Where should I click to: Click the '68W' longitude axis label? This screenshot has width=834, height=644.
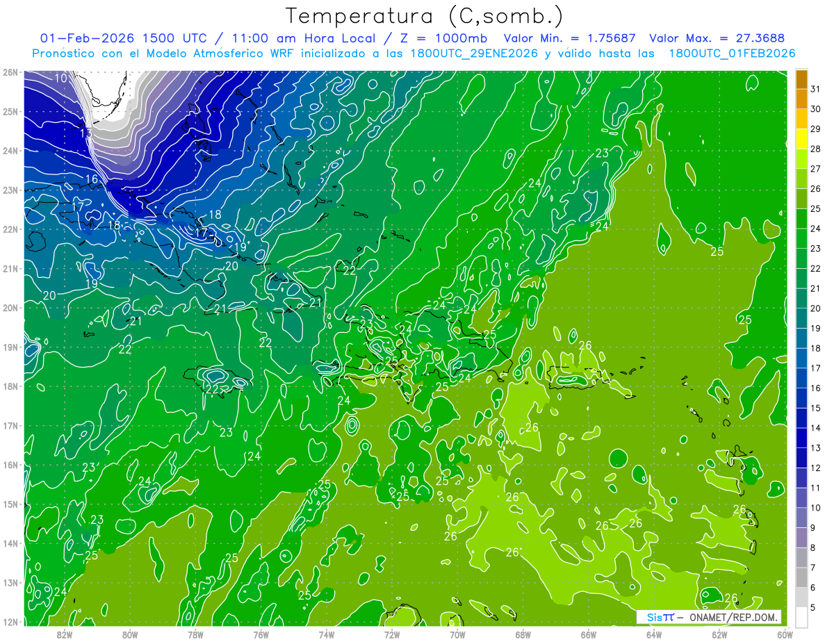point(523,634)
